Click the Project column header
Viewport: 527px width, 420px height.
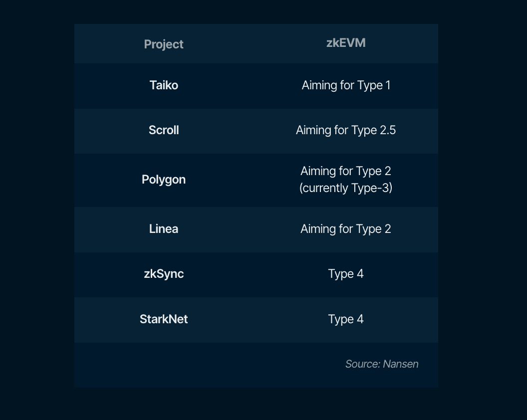pos(164,44)
